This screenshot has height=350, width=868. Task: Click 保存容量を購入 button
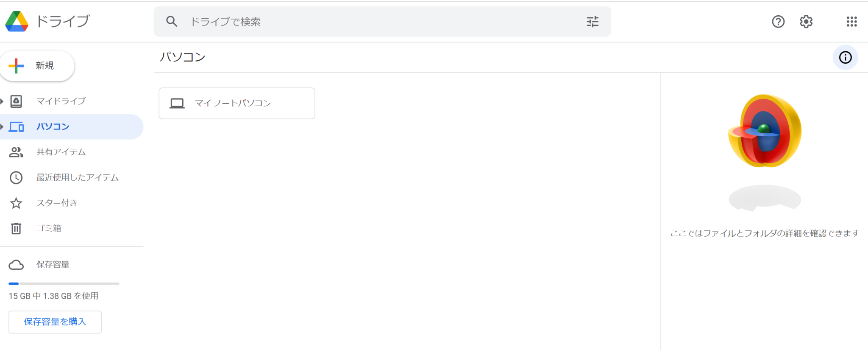(55, 322)
